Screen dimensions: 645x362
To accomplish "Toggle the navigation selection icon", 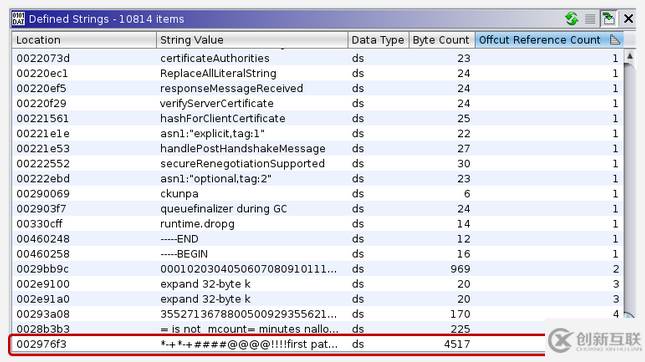I will pyautogui.click(x=608, y=19).
